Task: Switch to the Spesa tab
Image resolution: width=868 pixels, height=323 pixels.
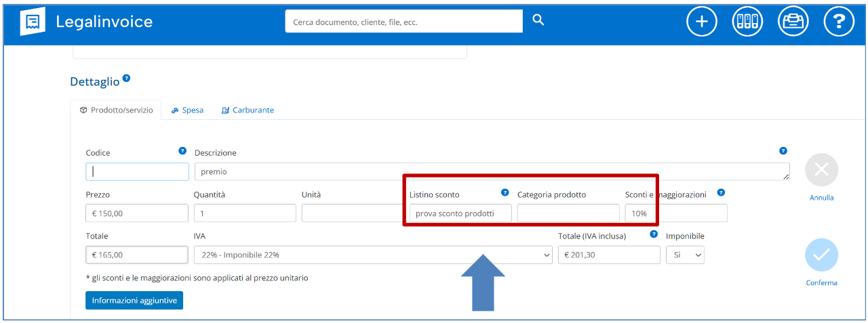Action: (x=187, y=110)
